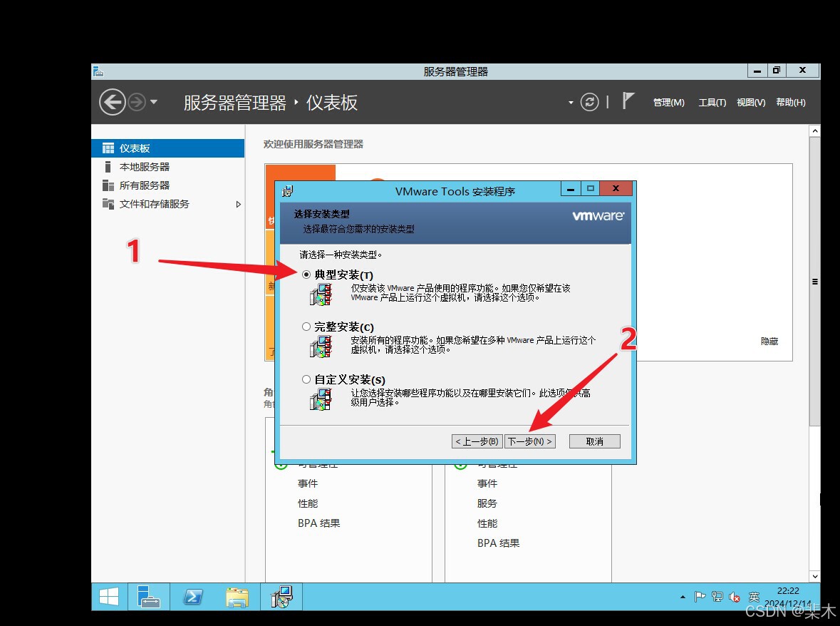Click the refresh icon in Server Manager header

[590, 102]
